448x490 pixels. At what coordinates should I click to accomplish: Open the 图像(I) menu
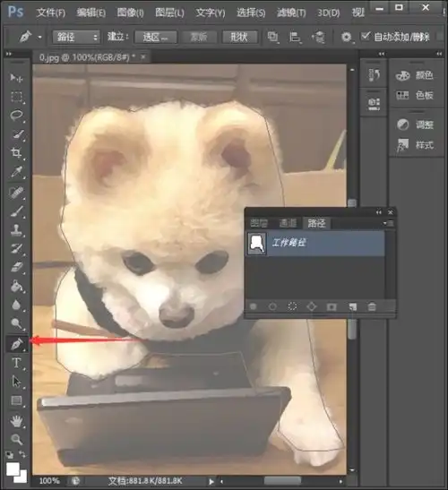pos(130,13)
